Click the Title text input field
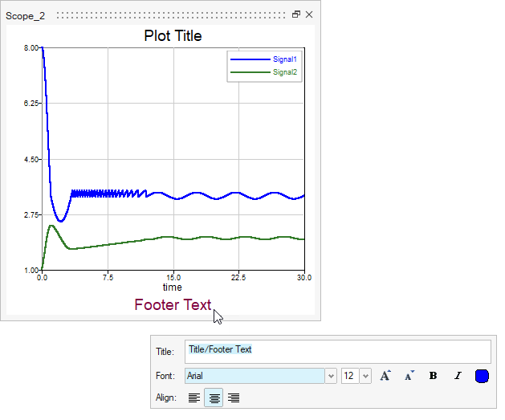505x420 pixels. tap(337, 351)
